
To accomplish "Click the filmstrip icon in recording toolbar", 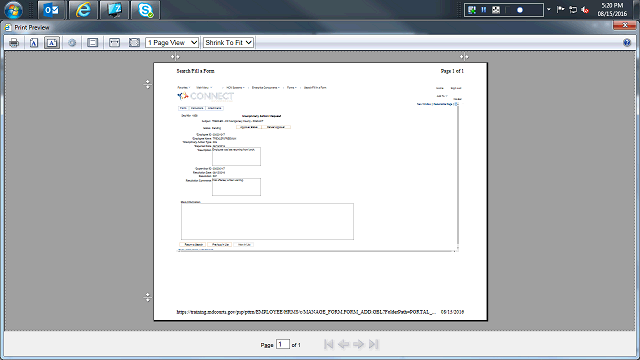I will pos(496,10).
